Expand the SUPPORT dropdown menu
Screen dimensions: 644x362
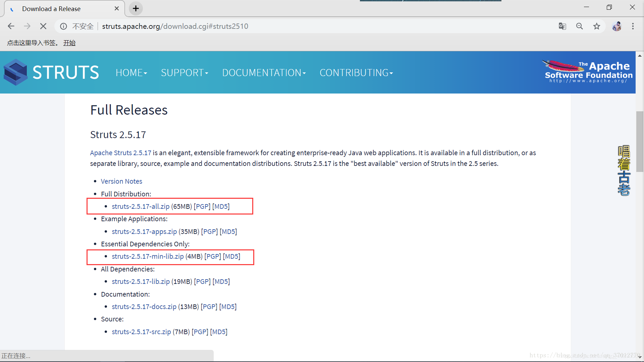[x=184, y=73]
